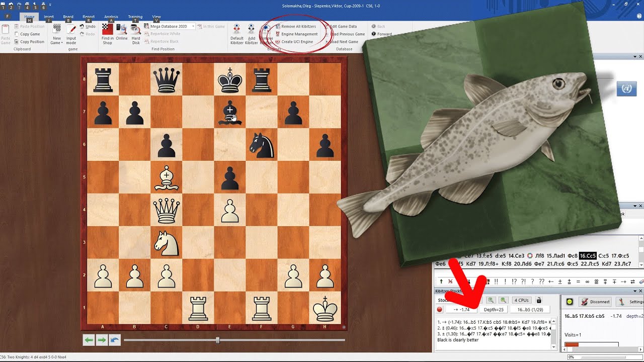This screenshot has width=644, height=362.
Task: Tick the Copy Game checkbox
Action: 17,34
